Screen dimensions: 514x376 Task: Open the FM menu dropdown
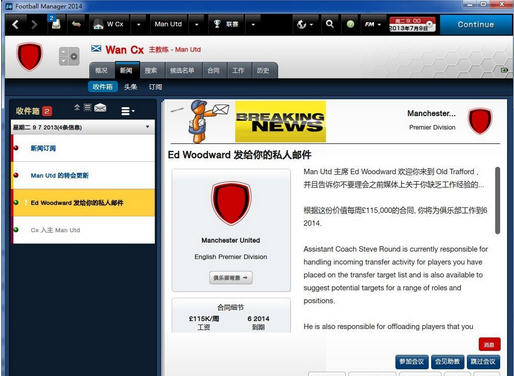[372, 24]
